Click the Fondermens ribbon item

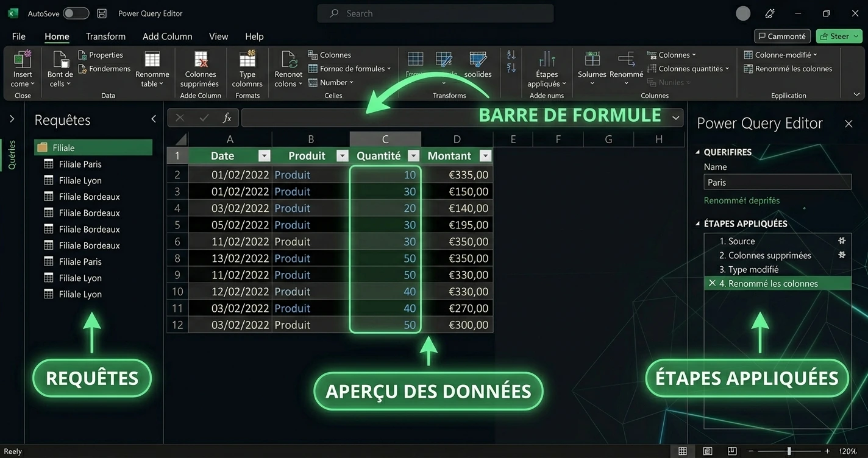pos(104,69)
